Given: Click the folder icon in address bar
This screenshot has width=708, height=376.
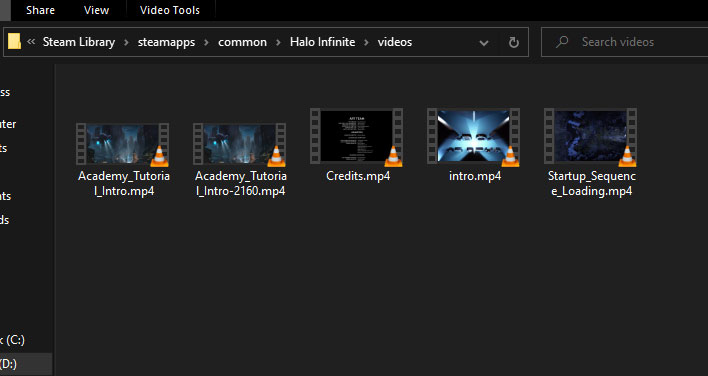Looking at the screenshot, I should [14, 42].
